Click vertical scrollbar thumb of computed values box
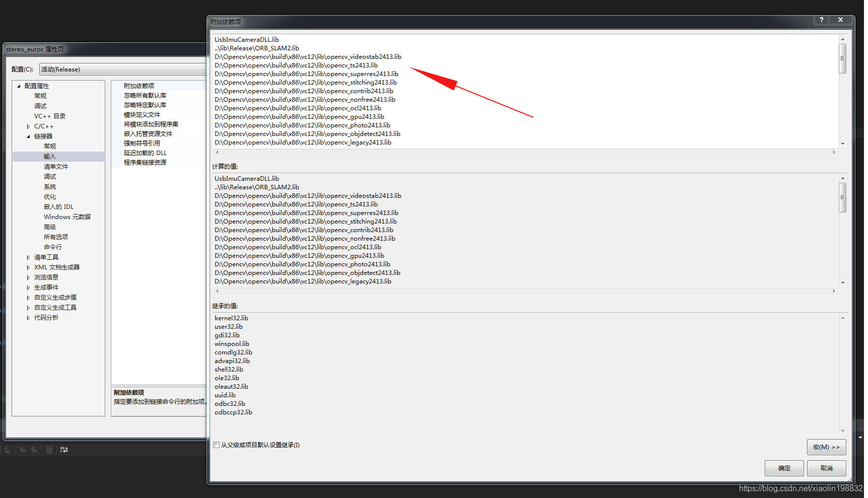The image size is (868, 498). (842, 197)
